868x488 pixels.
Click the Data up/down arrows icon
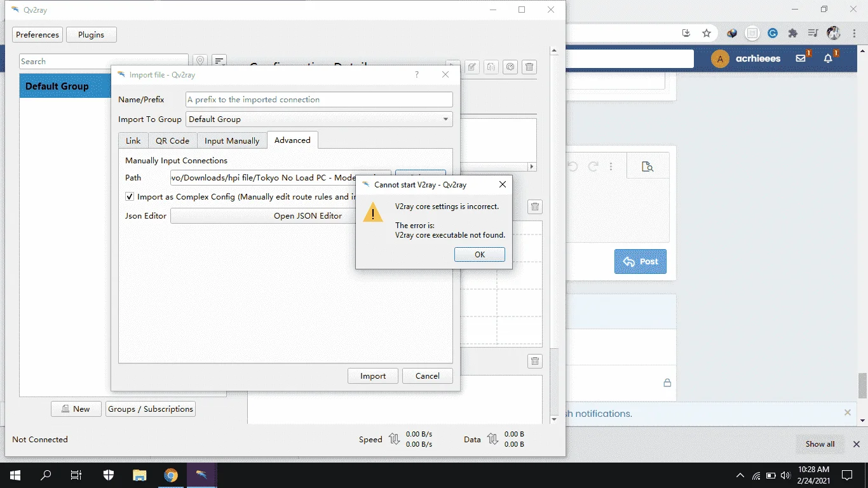click(x=492, y=439)
